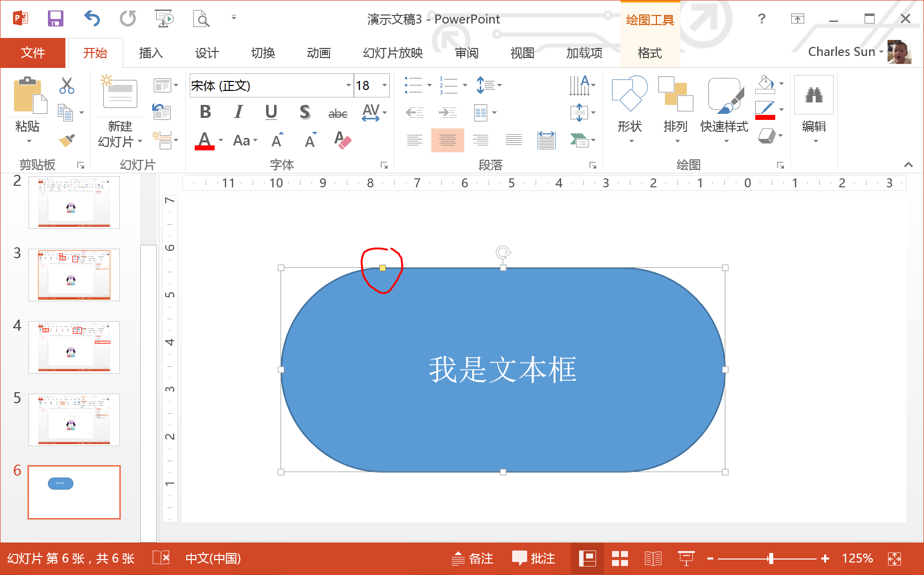Open print preview from the quick access toolbar

(x=201, y=18)
